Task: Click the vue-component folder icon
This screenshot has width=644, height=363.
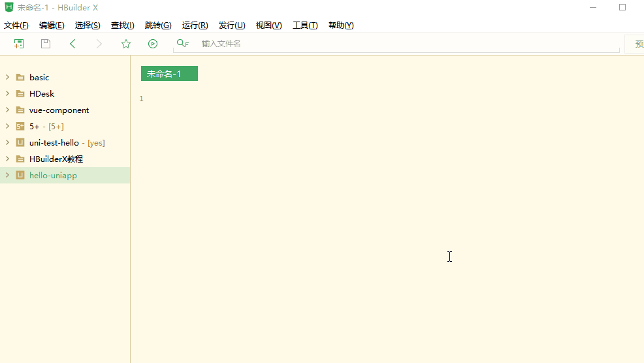Action: pyautogui.click(x=20, y=110)
